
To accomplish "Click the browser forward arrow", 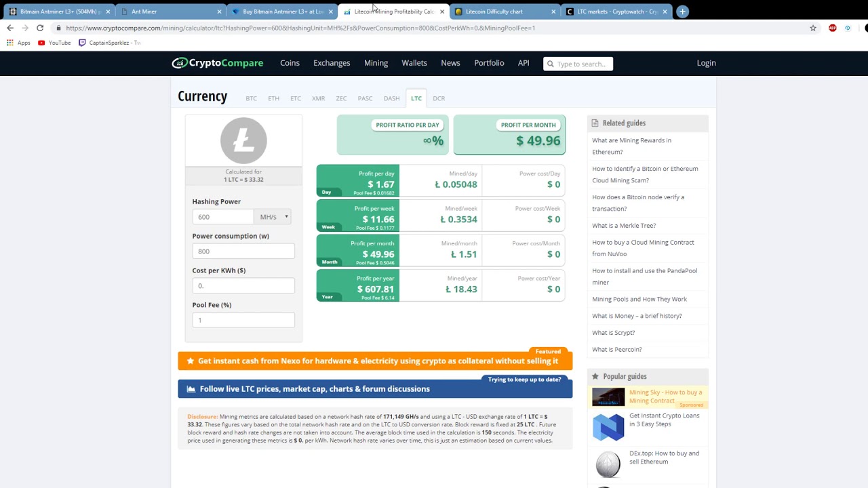I will [x=25, y=28].
